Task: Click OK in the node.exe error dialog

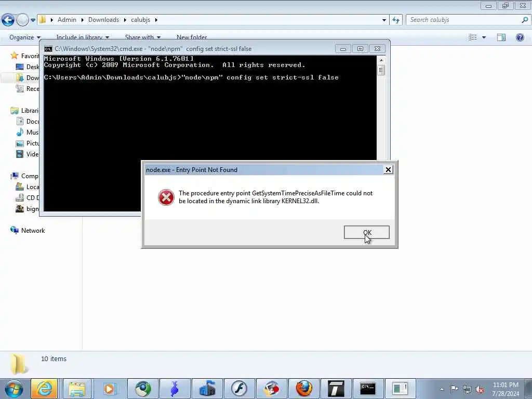Action: (x=366, y=232)
